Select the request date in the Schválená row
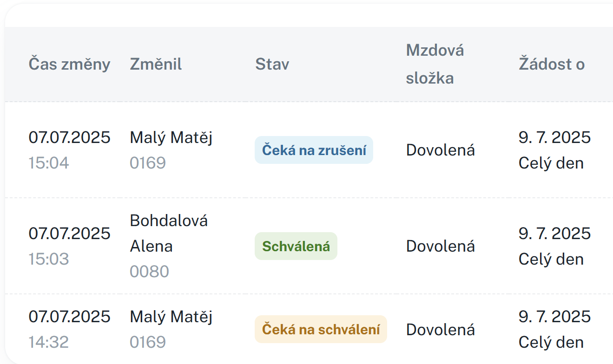This screenshot has height=364, width=613. point(554,234)
